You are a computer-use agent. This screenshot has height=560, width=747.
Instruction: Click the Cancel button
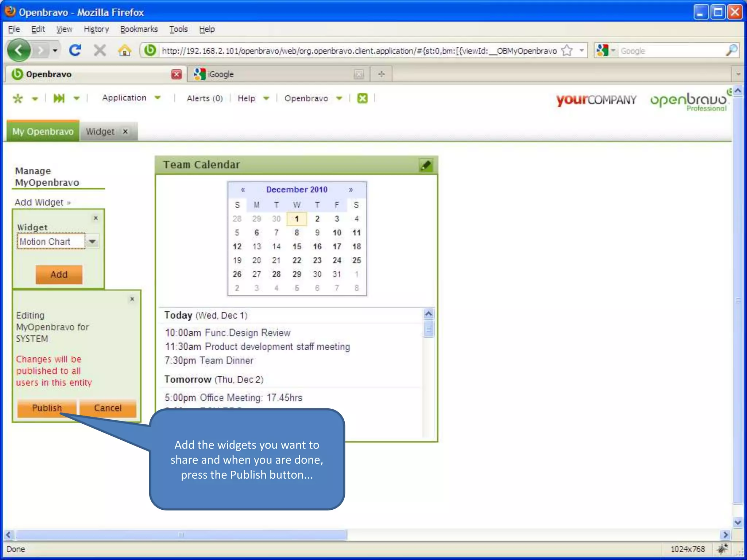click(108, 408)
